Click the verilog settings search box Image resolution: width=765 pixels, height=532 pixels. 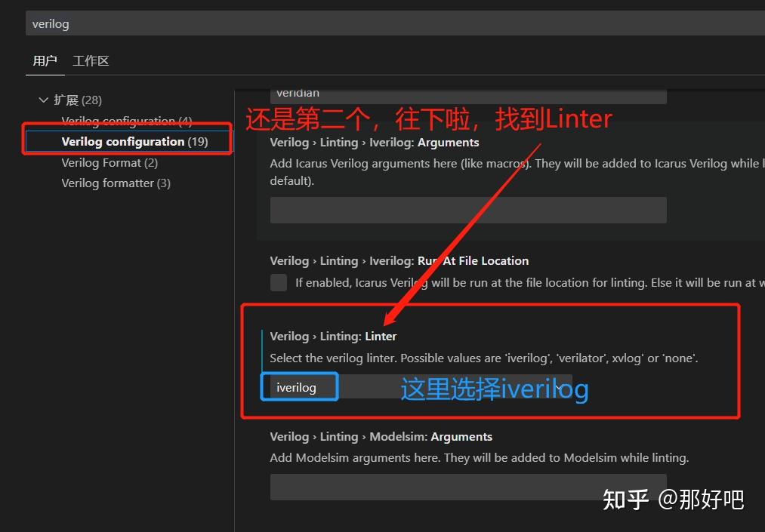click(378, 23)
